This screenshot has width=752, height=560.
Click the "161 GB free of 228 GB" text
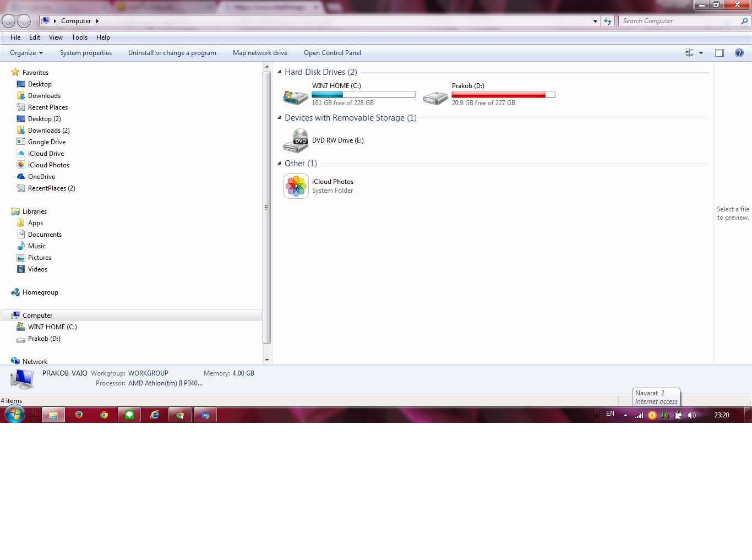tap(342, 103)
